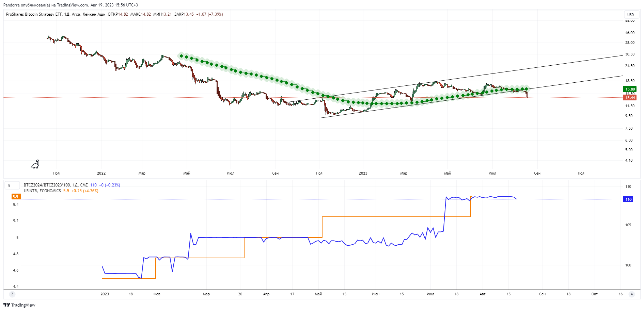Image resolution: width=644 pixels, height=311 pixels.
Task: Click the Июн label on the lower time axis
Action: 376,294
